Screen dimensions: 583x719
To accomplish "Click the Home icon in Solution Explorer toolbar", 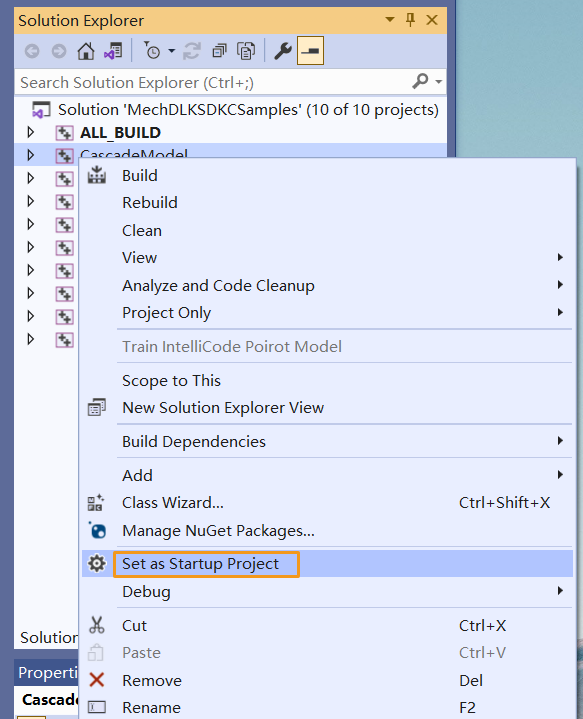I will (86, 51).
